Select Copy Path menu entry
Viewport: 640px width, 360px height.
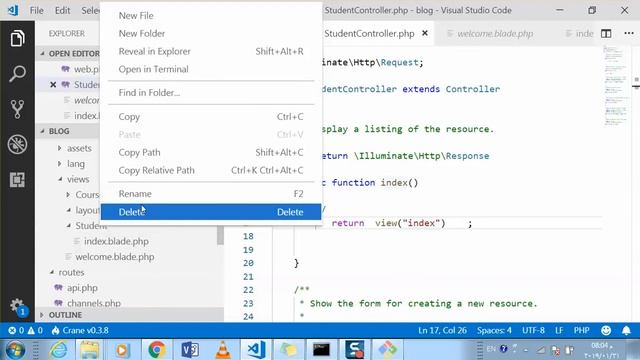[211, 152]
